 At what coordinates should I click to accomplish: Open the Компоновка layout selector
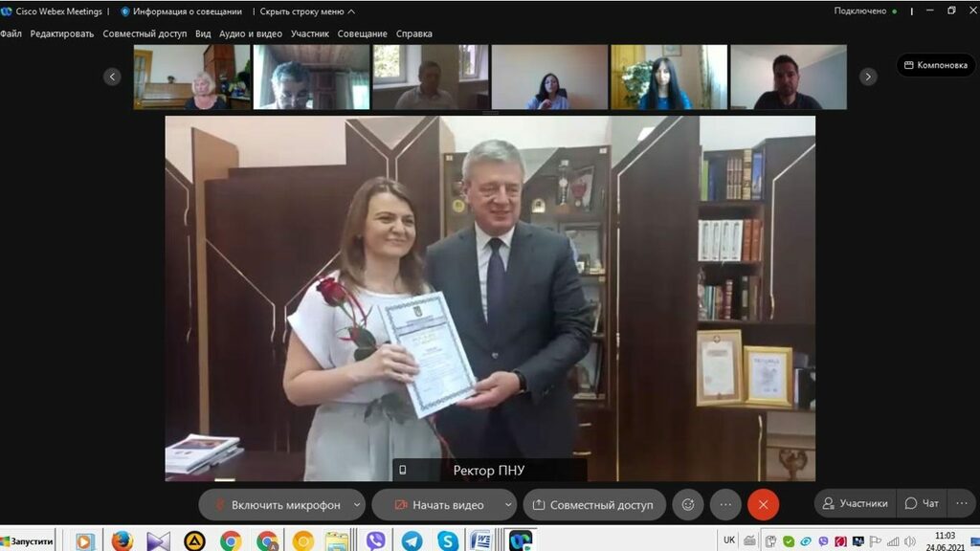coord(935,65)
